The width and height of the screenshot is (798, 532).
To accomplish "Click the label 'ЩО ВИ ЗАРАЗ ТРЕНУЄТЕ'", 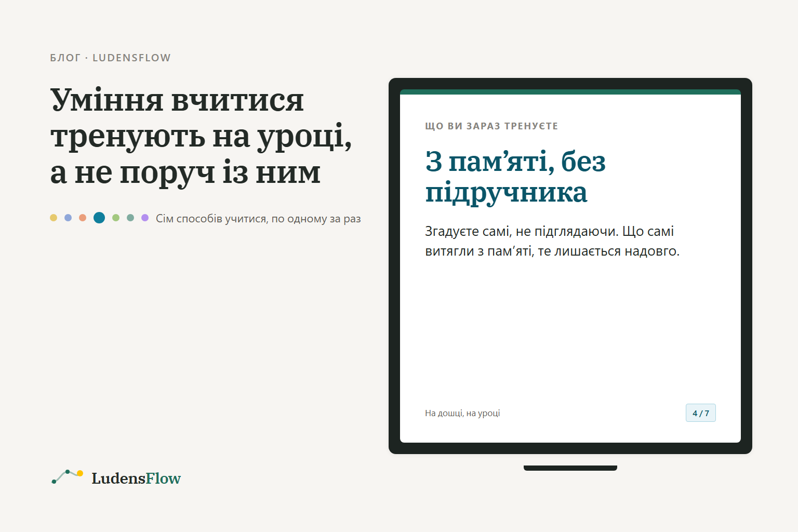I will click(x=491, y=126).
